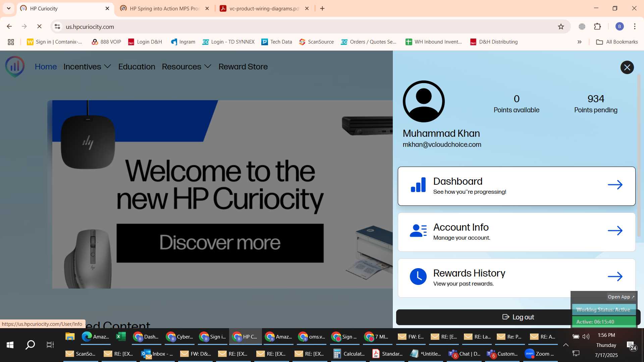Click the 934 Points pending value

coord(596,99)
